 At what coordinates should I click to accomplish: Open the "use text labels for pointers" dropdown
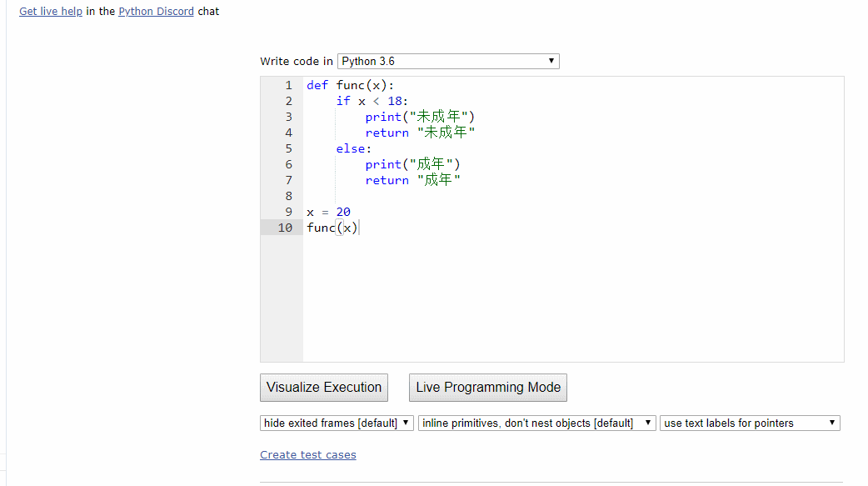[749, 423]
